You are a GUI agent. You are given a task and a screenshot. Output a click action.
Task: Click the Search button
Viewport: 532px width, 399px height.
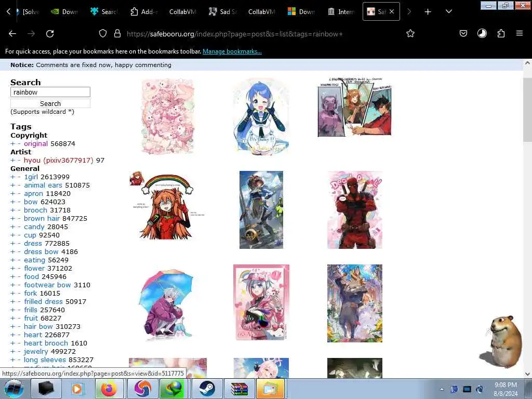point(50,103)
